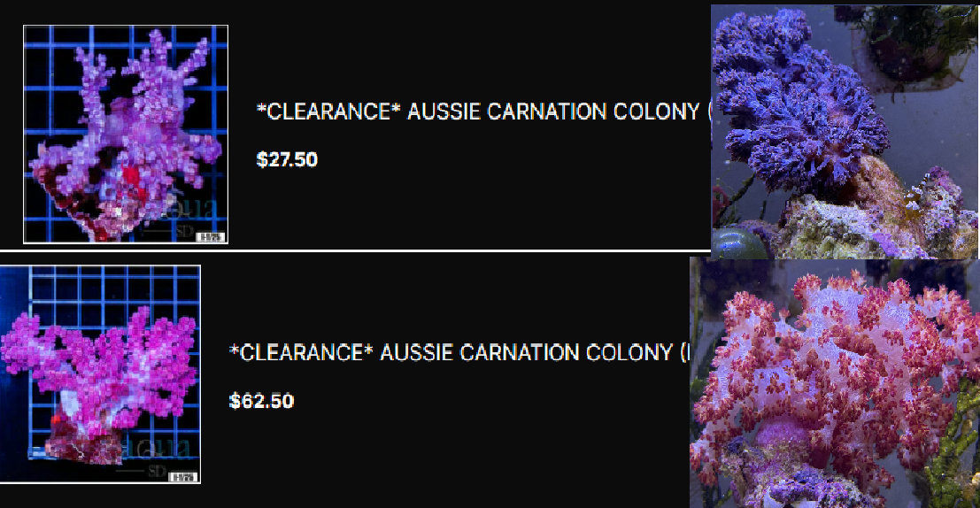Click green bubble algae in blue coral photo
The height and width of the screenshot is (508, 980).
738,243
